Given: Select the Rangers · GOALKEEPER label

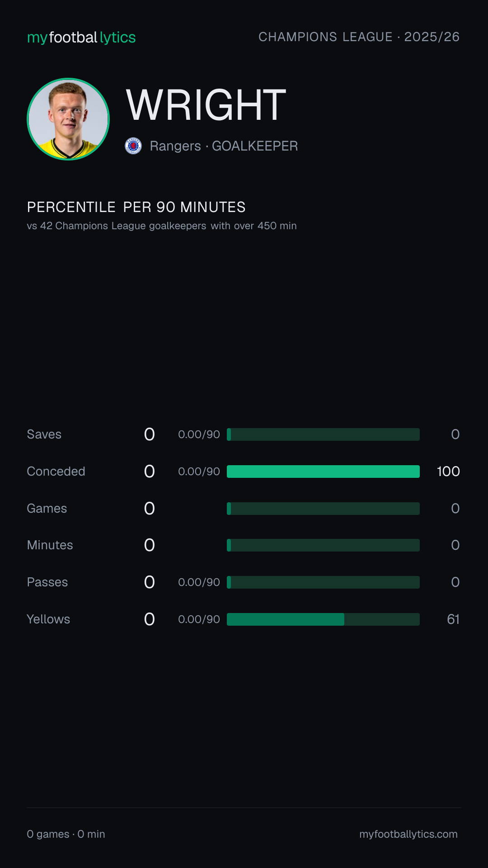Looking at the screenshot, I should point(224,146).
